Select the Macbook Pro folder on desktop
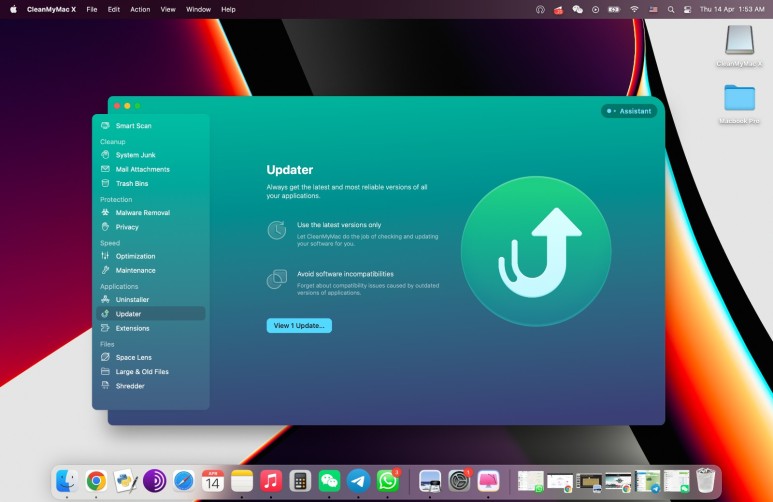The width and height of the screenshot is (773, 502). coord(739,103)
